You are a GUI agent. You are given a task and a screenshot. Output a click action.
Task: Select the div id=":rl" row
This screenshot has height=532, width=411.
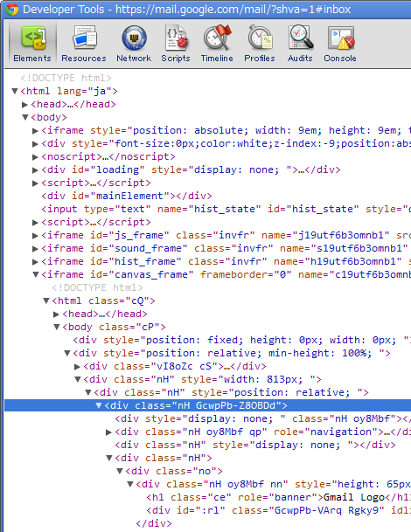(279, 510)
